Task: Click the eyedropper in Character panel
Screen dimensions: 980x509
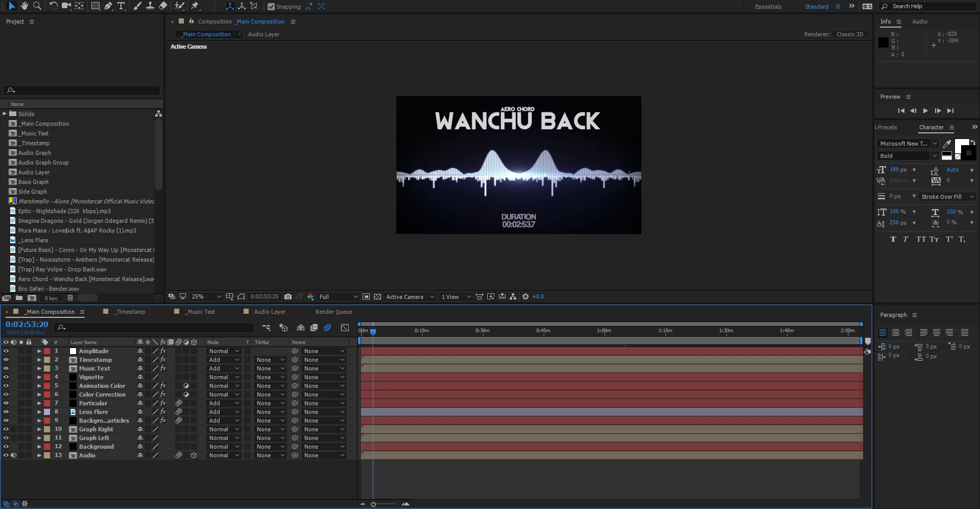Action: [x=947, y=144]
